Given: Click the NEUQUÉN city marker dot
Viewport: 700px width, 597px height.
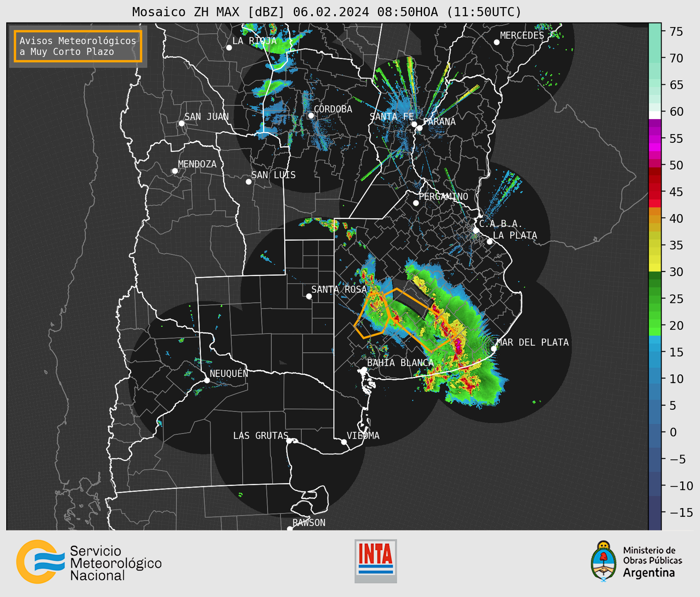Looking at the screenshot, I should 207,380.
